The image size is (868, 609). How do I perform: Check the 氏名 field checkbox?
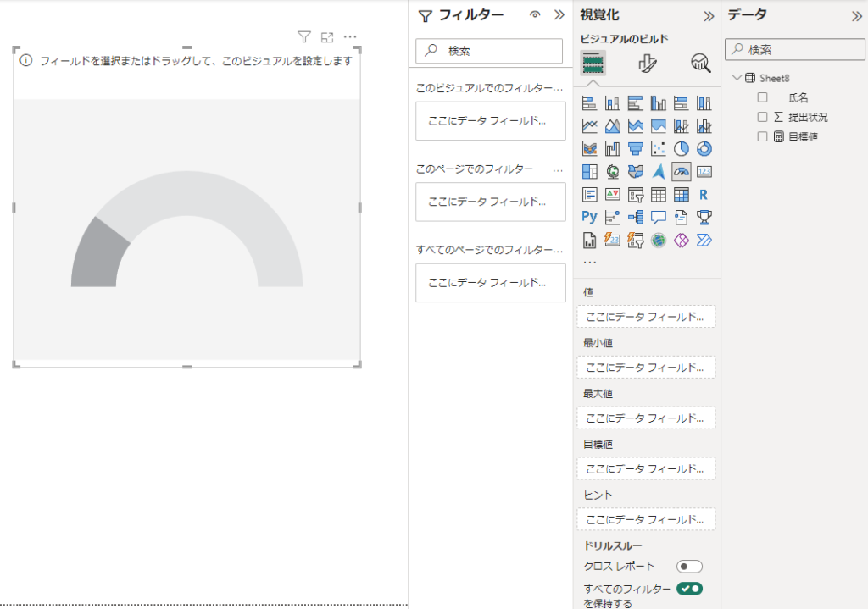pyautogui.click(x=762, y=97)
